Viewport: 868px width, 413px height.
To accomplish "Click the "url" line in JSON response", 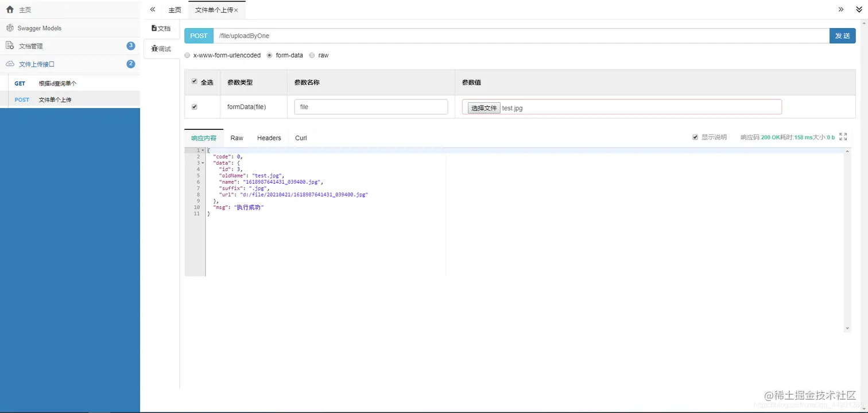I will [x=293, y=195].
